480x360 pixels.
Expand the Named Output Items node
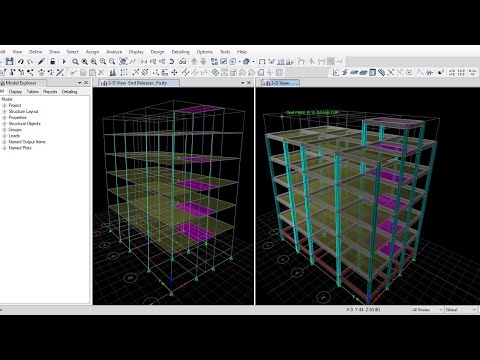pyautogui.click(x=4, y=142)
